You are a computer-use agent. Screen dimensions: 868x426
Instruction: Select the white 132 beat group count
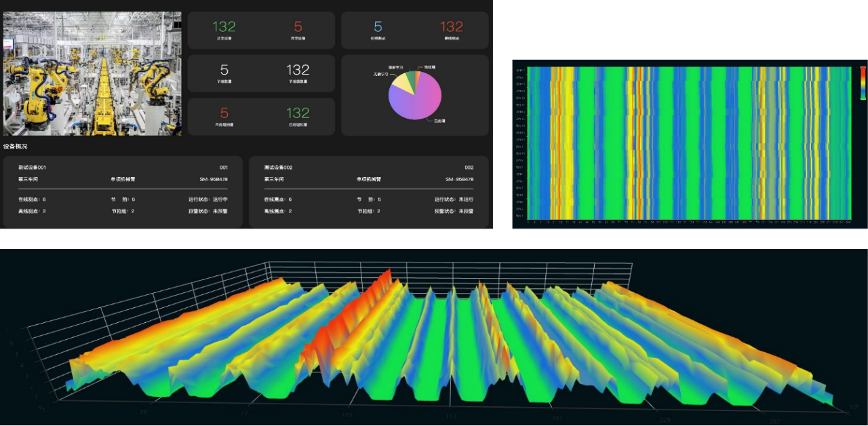point(298,70)
